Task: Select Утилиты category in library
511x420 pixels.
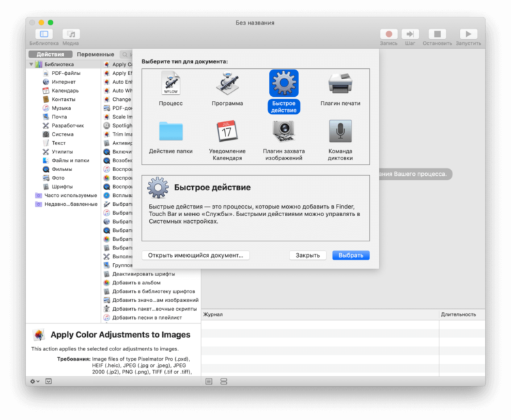Action: click(62, 152)
